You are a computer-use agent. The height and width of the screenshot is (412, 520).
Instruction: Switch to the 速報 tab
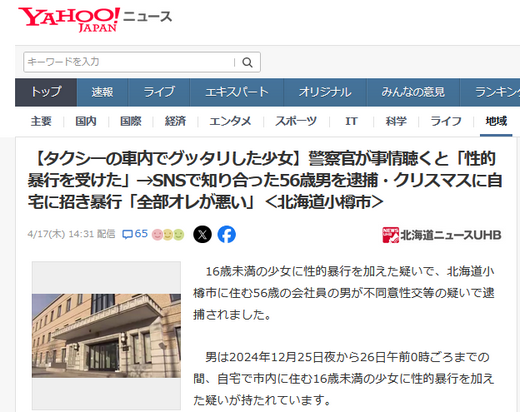coord(102,92)
